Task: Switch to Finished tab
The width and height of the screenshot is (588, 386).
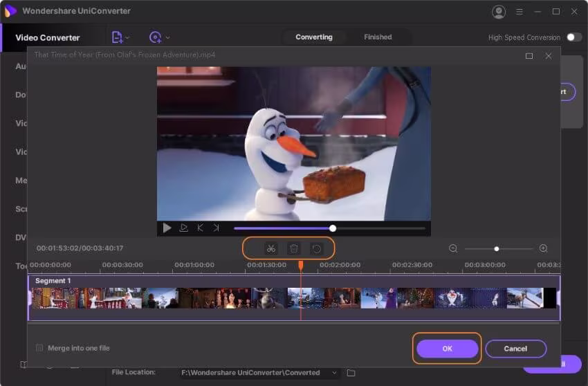Action: click(x=378, y=37)
